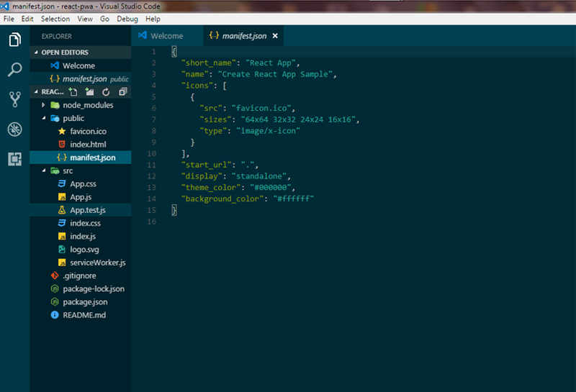Click the New File icon in explorer
Image resolution: width=576 pixels, height=392 pixels.
73,92
